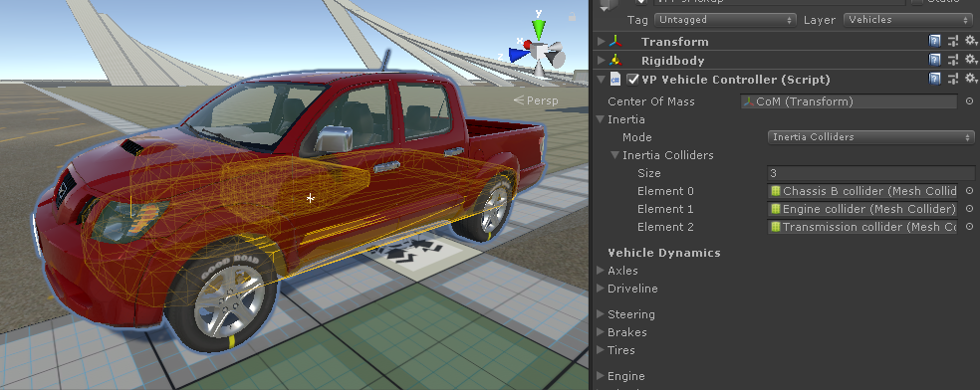The image size is (980, 390).
Task: Toggle the scene view rotation lock icon
Action: 572,18
